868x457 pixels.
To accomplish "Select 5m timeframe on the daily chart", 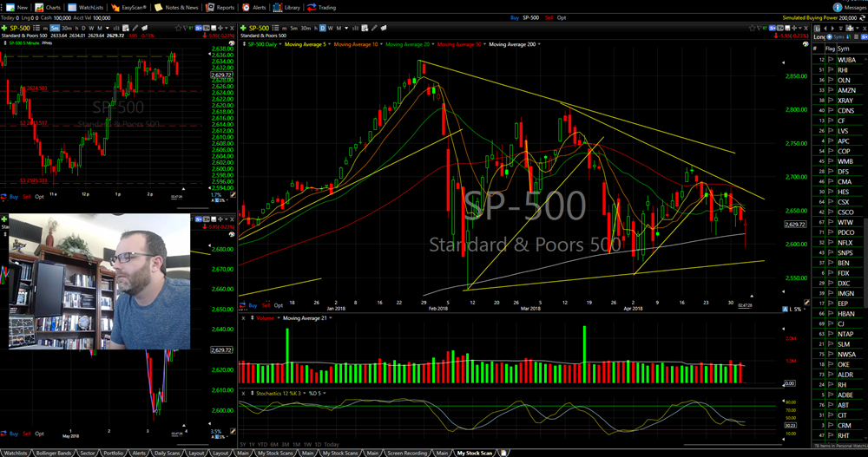I will [x=294, y=29].
